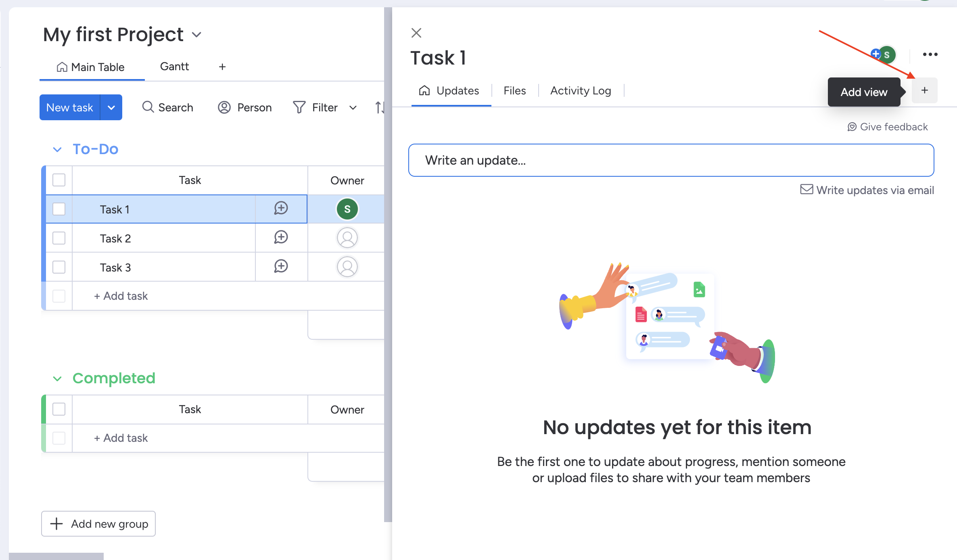Enable the checkbox for Task 3

pyautogui.click(x=59, y=267)
